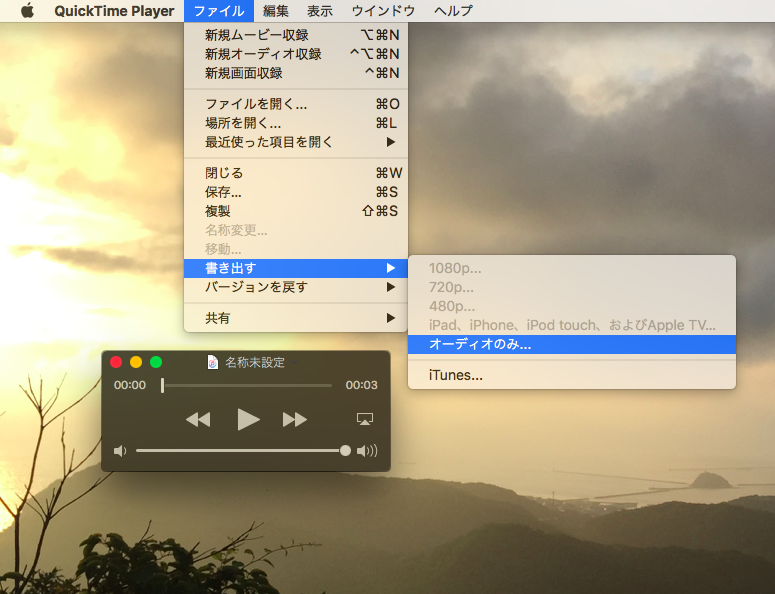
Task: Choose 閉じる menu item
Action: tap(296, 173)
